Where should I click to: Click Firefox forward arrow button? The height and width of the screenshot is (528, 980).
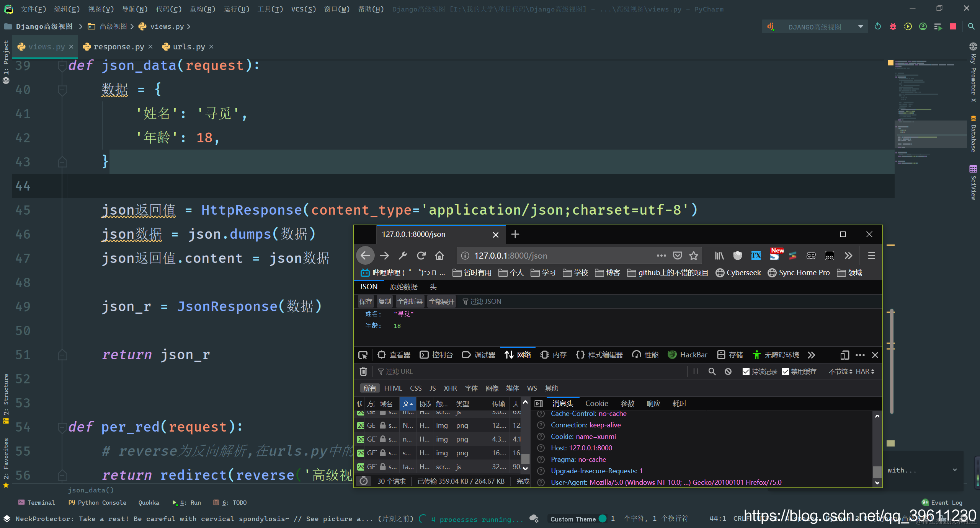pos(384,256)
